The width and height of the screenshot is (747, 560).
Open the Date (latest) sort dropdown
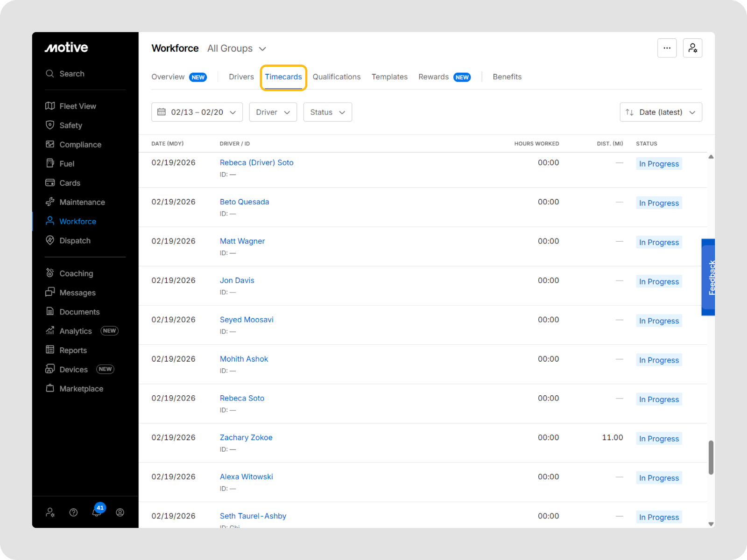point(660,112)
